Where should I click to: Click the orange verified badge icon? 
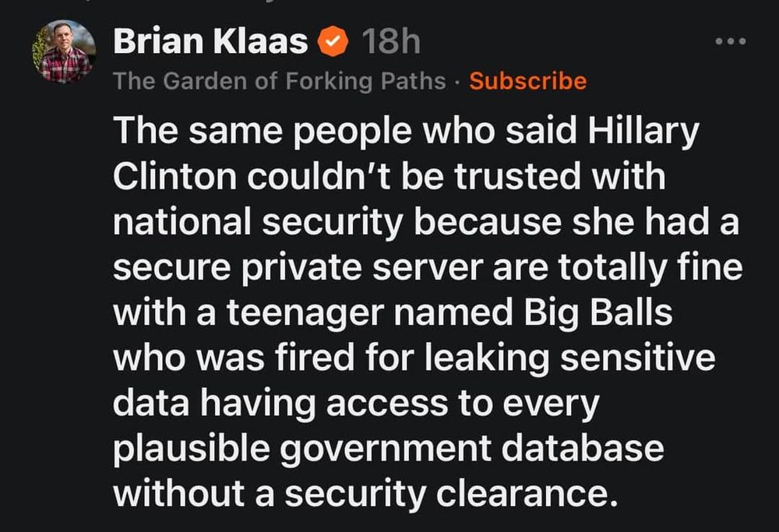point(333,42)
